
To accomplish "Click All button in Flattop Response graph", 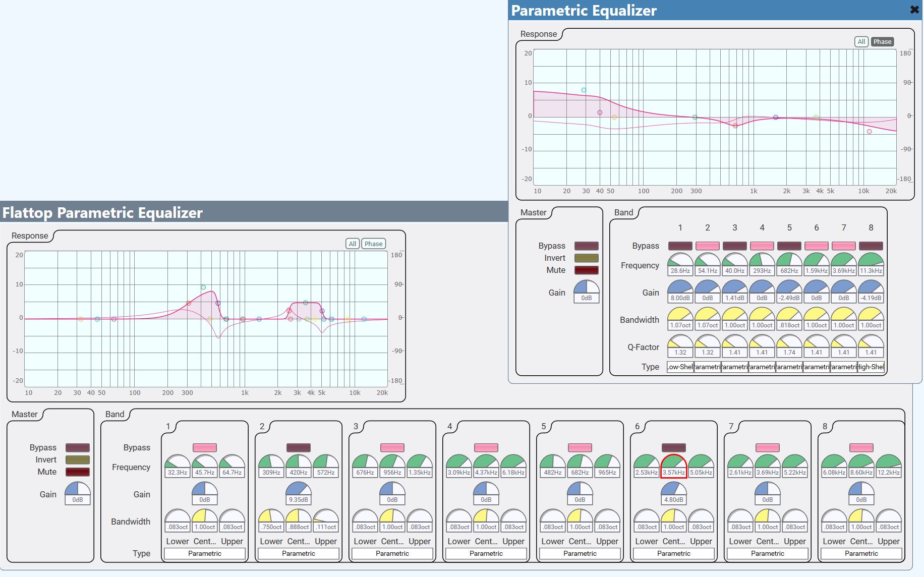I will (x=353, y=244).
